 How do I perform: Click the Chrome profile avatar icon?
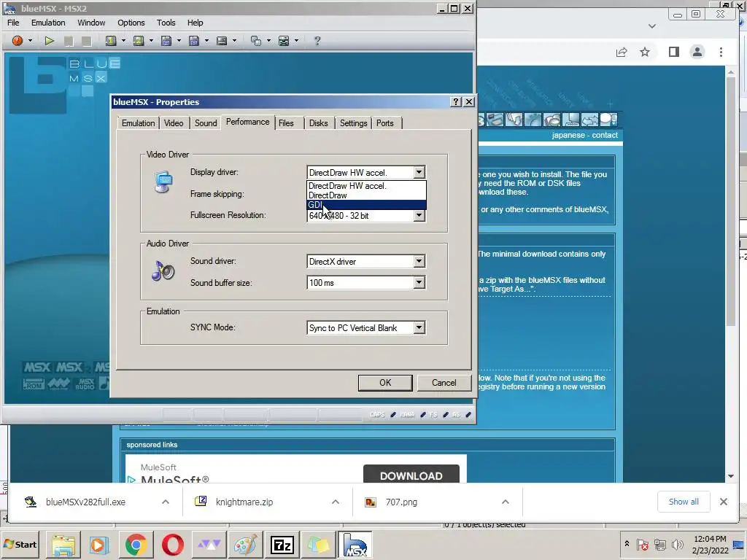[697, 52]
